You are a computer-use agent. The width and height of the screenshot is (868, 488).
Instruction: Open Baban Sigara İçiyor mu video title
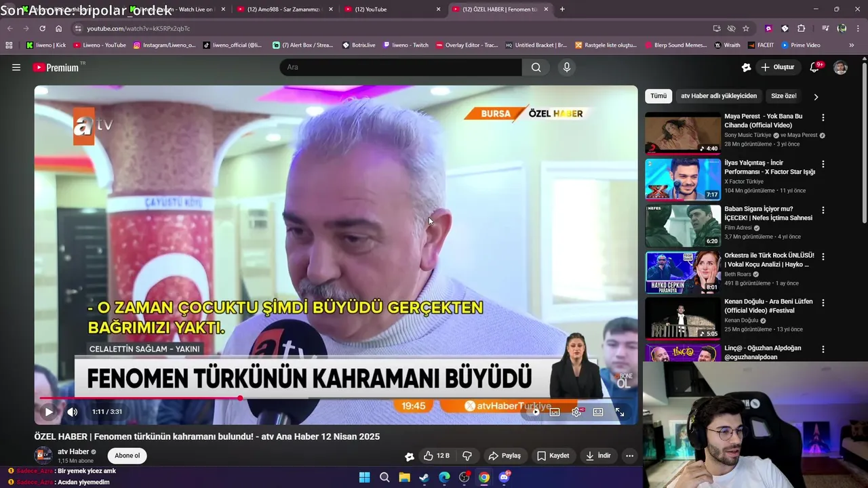(x=768, y=213)
